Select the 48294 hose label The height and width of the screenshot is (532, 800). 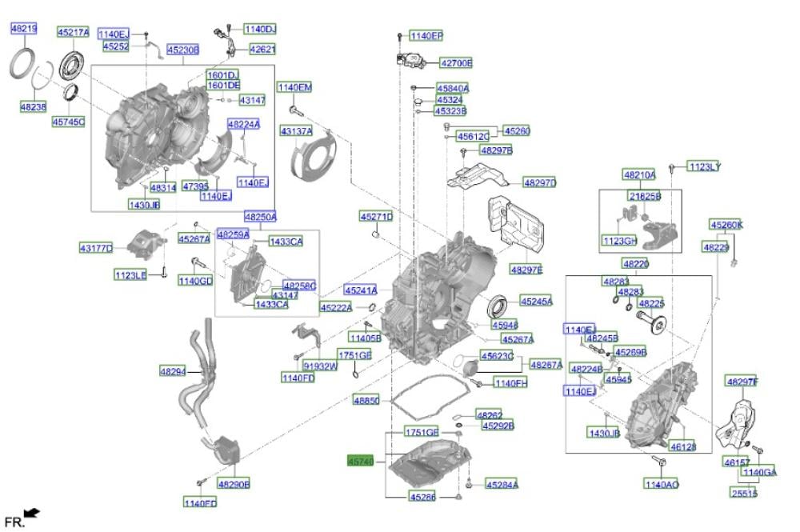coord(172,371)
